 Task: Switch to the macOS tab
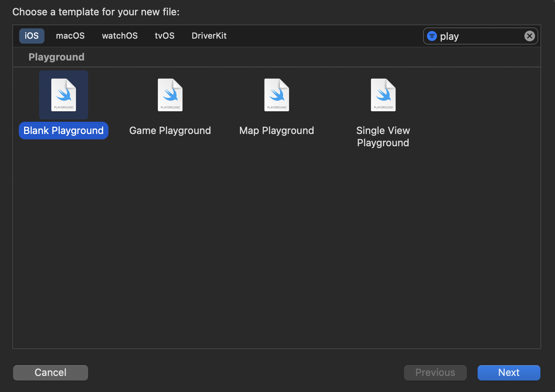coord(70,36)
